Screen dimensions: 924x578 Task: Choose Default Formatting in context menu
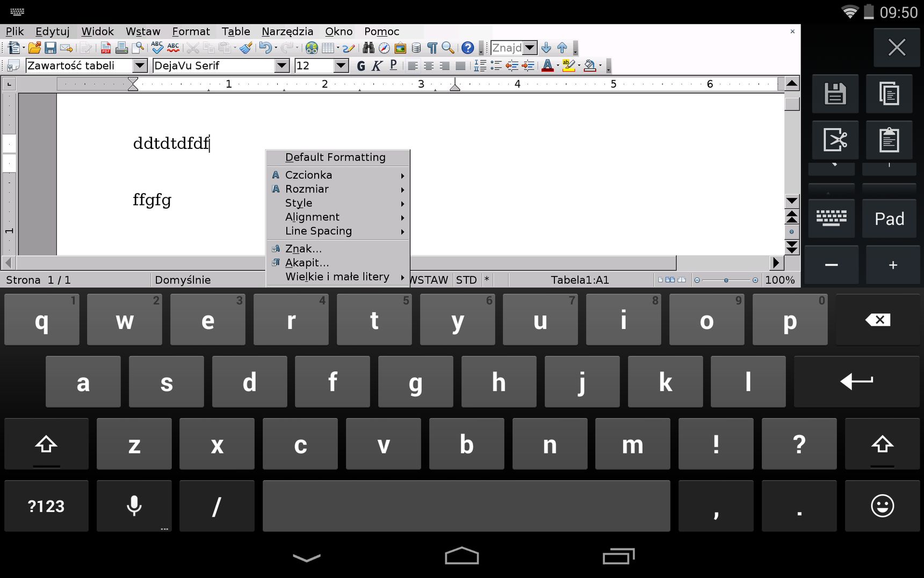[x=338, y=157]
